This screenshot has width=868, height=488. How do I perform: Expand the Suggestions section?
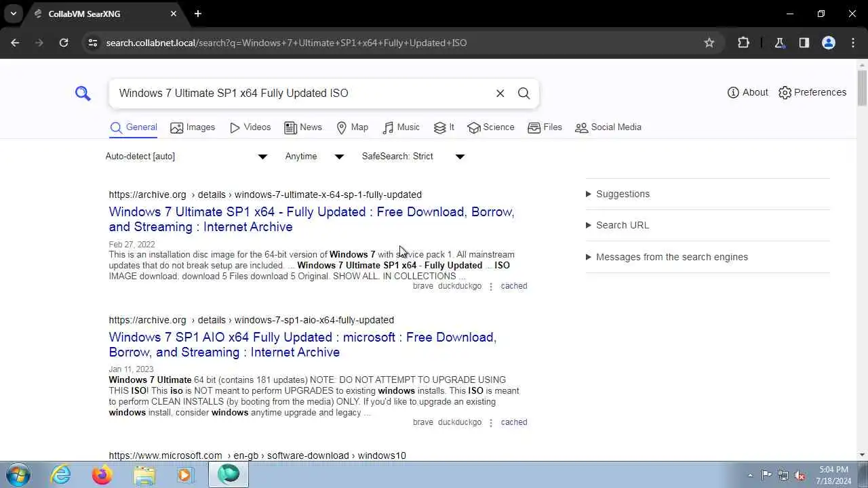(618, 194)
